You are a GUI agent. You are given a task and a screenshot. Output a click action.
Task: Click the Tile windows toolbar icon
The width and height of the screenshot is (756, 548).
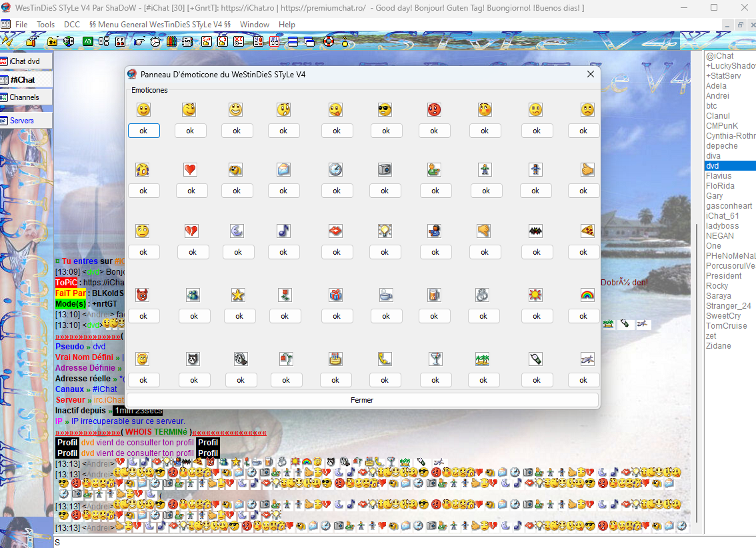click(293, 41)
